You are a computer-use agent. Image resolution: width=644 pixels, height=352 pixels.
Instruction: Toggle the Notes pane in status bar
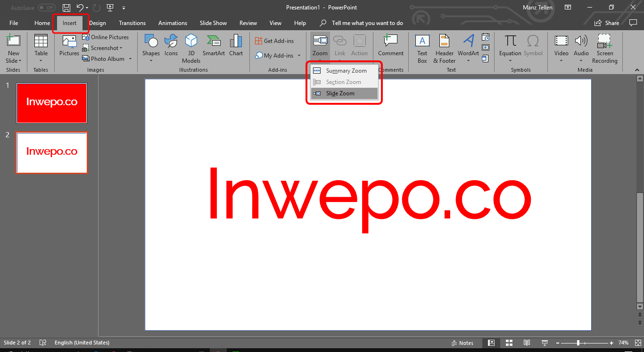tap(462, 343)
